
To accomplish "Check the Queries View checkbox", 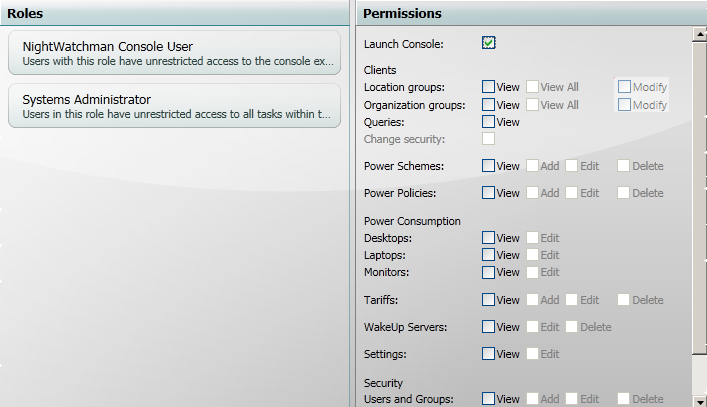I will click(488, 121).
